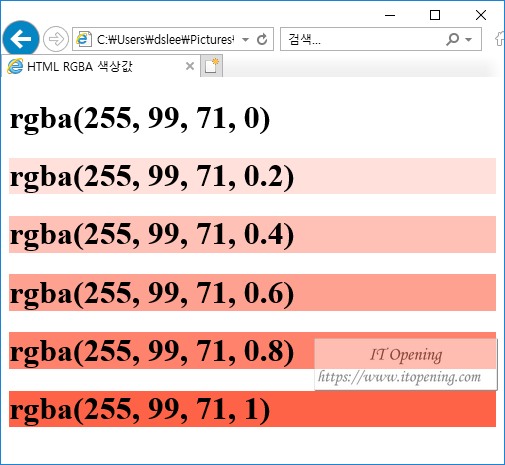The height and width of the screenshot is (465, 505).
Task: Click the rgba 0.6 alpha color bar
Action: click(252, 292)
